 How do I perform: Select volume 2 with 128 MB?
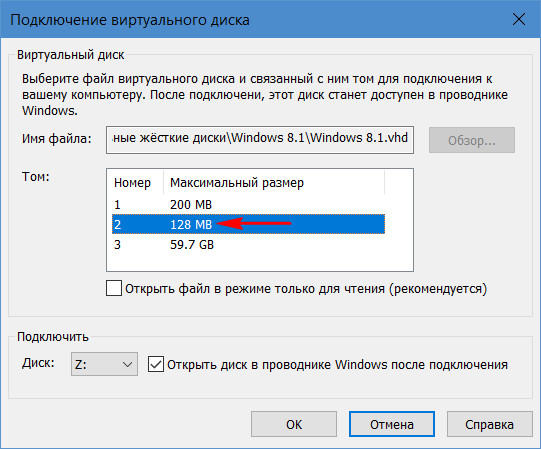pyautogui.click(x=248, y=224)
